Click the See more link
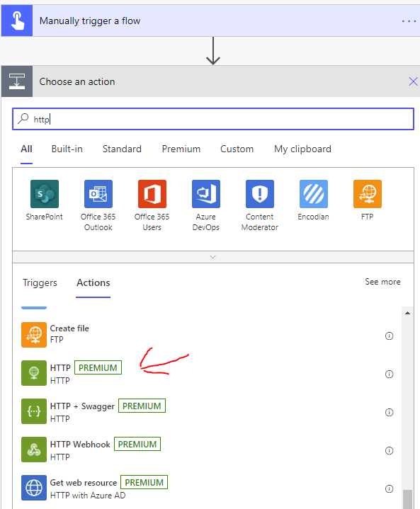 (x=382, y=282)
